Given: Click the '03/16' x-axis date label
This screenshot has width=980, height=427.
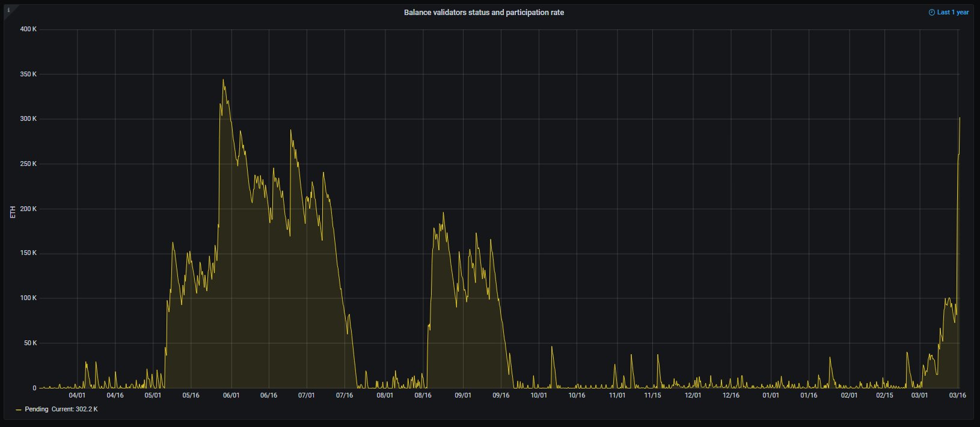Looking at the screenshot, I should coord(957,396).
